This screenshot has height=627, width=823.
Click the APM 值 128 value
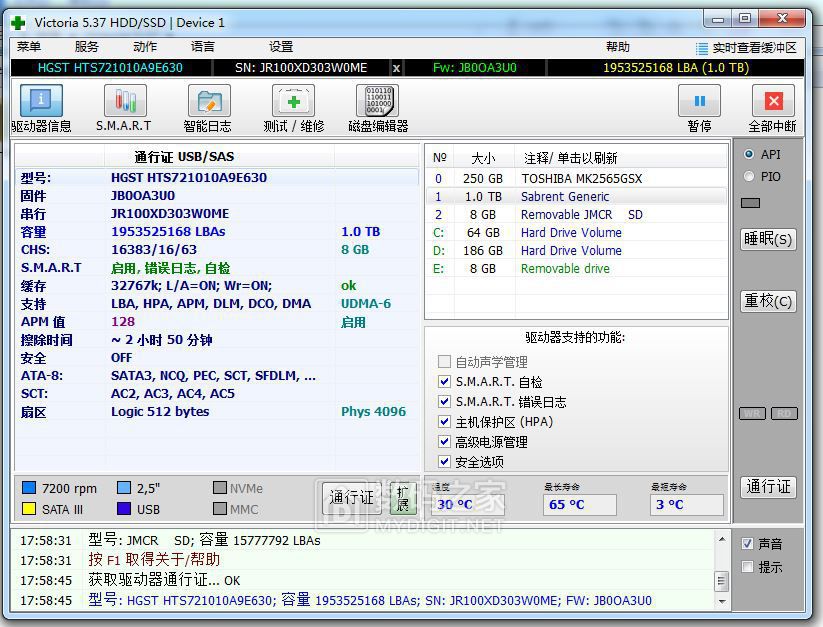123,322
